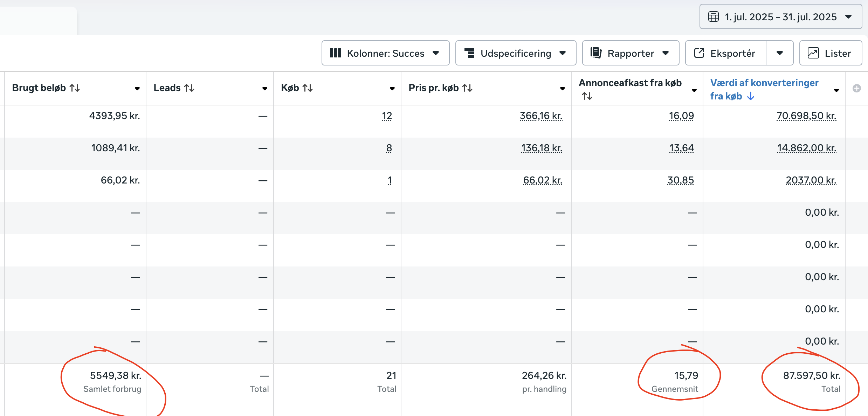Sort Leads column using arrows icon
Viewport: 868px width, 416px height.
click(189, 88)
